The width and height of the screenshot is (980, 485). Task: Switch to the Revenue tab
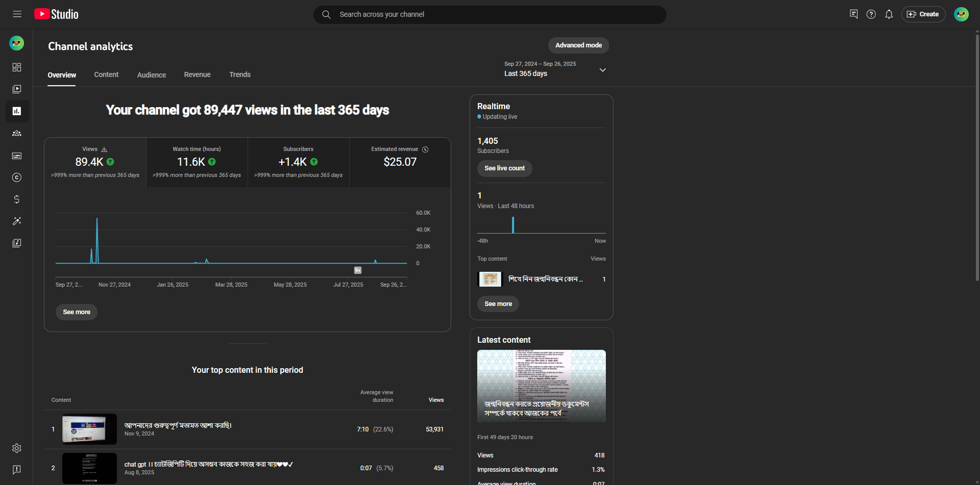point(197,74)
